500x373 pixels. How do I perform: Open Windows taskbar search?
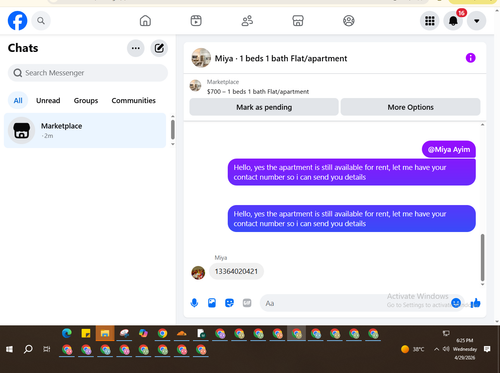pyautogui.click(x=28, y=349)
